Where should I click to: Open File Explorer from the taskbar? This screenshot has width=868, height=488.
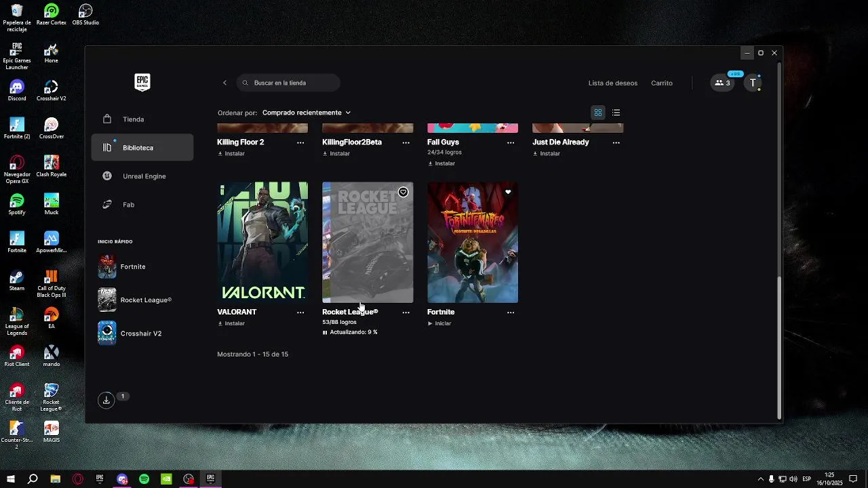56,479
